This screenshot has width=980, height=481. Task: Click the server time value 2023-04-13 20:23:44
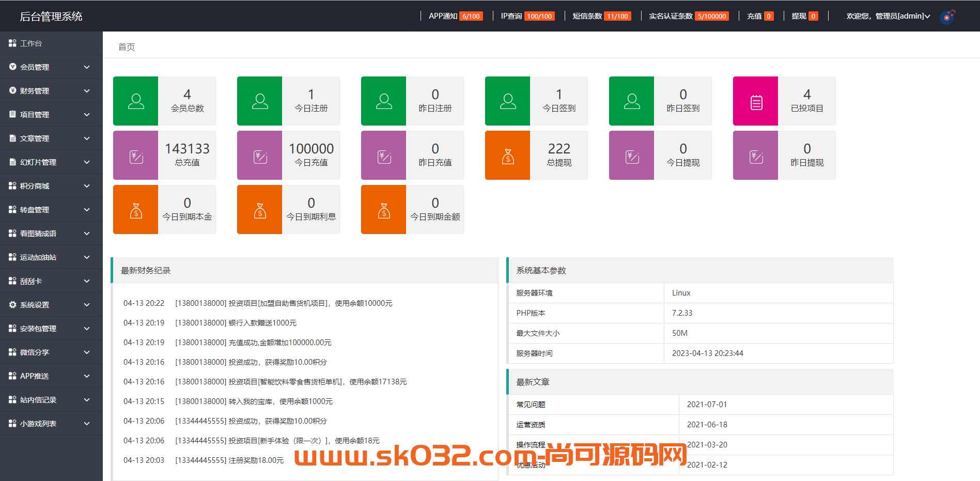click(x=707, y=353)
